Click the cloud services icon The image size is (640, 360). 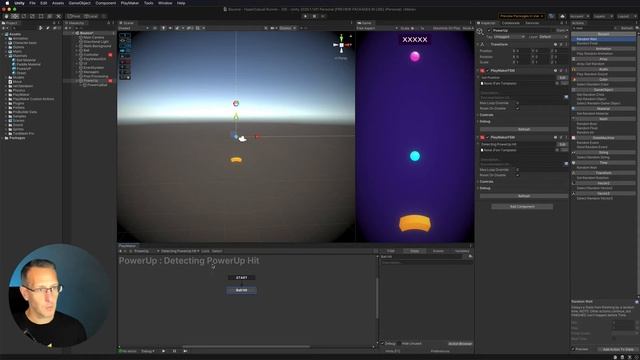562,16
